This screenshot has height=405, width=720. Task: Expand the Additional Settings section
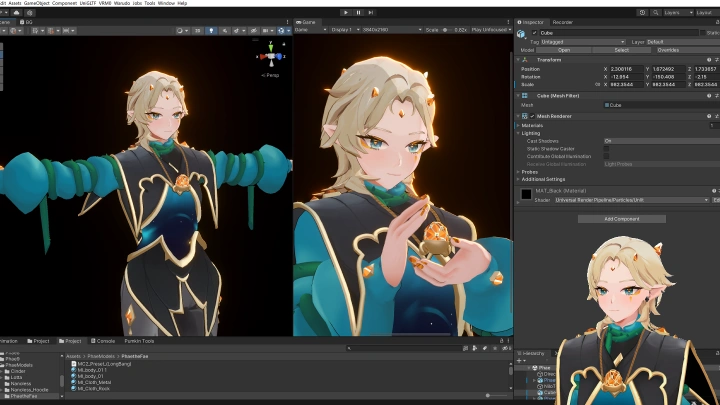point(518,180)
